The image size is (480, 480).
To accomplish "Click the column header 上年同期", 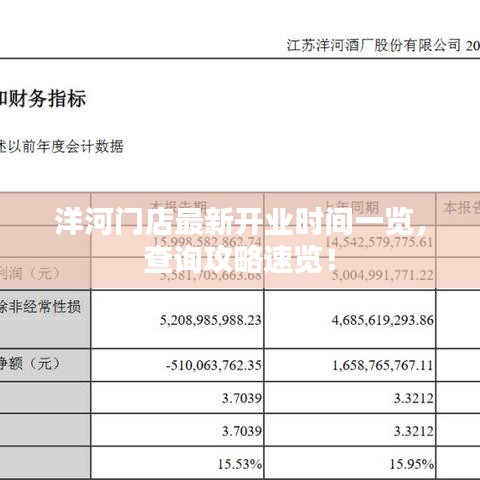I will click(x=352, y=208).
